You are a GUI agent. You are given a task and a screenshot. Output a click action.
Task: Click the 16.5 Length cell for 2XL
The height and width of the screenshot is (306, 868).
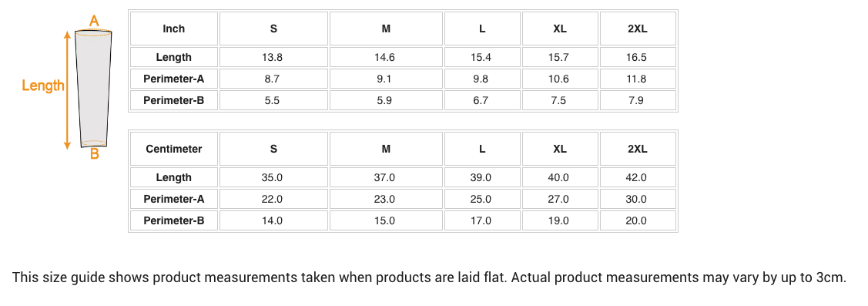pos(638,57)
